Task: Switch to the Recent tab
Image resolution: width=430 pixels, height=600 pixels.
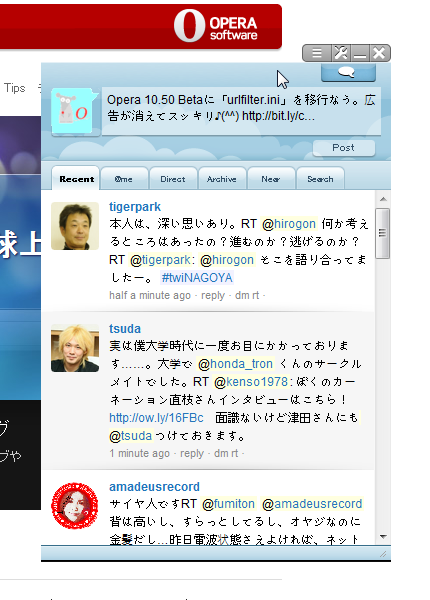Action: pos(76,178)
